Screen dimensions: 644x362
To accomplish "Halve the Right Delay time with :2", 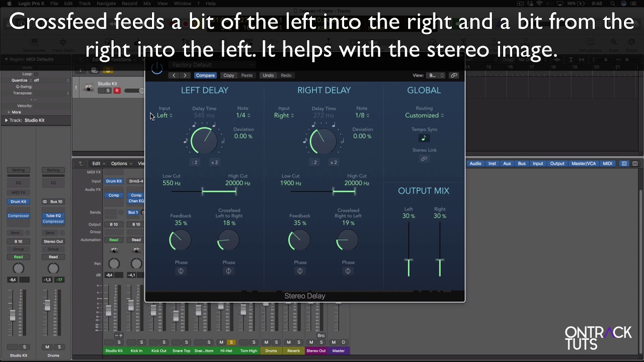I will [314, 162].
